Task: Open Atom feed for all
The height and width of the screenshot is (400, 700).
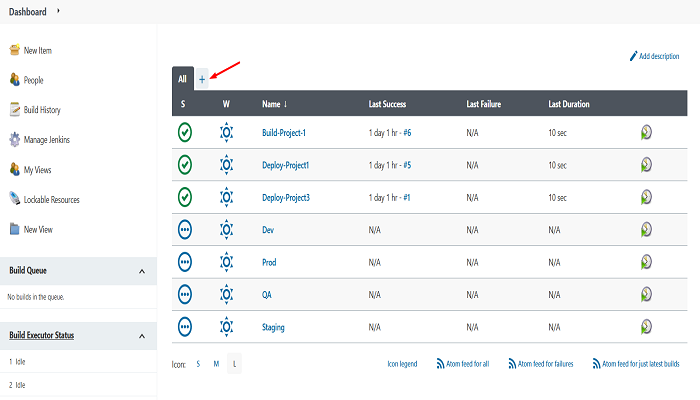Action: pyautogui.click(x=462, y=364)
